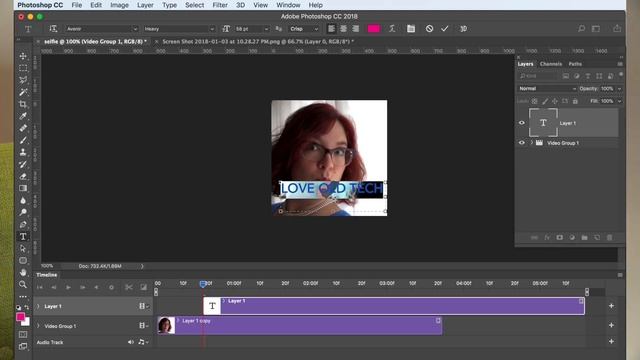The image size is (640, 360).
Task: Select the Move tool
Action: click(23, 56)
